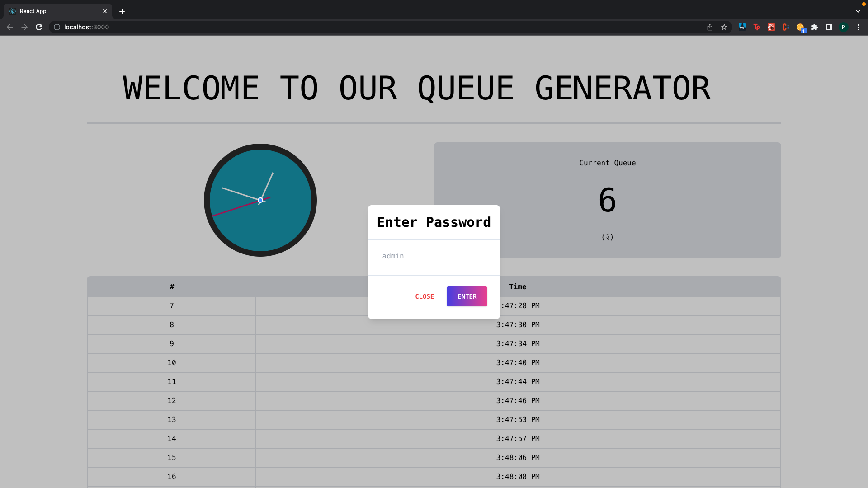Click the C: extension icon

tap(786, 27)
